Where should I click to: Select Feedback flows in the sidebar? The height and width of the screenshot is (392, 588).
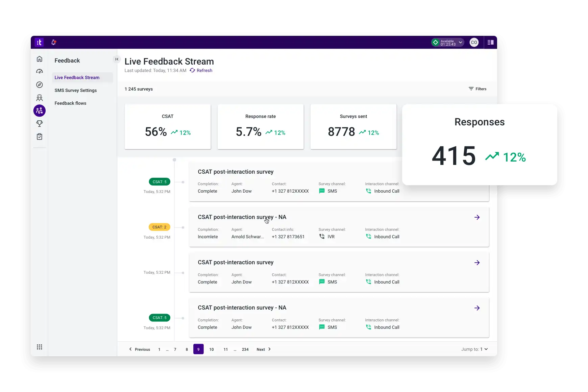(70, 103)
